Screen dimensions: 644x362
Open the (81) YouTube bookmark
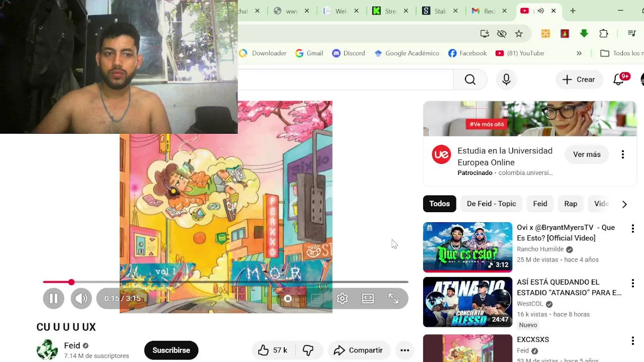point(520,53)
